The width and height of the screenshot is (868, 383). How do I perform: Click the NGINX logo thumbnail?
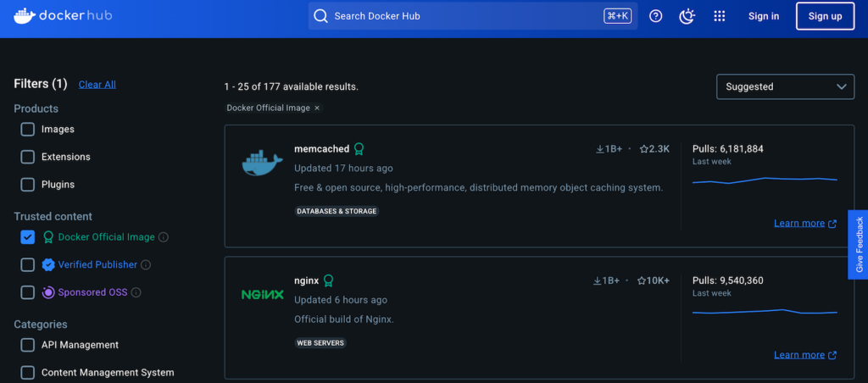pyautogui.click(x=262, y=295)
